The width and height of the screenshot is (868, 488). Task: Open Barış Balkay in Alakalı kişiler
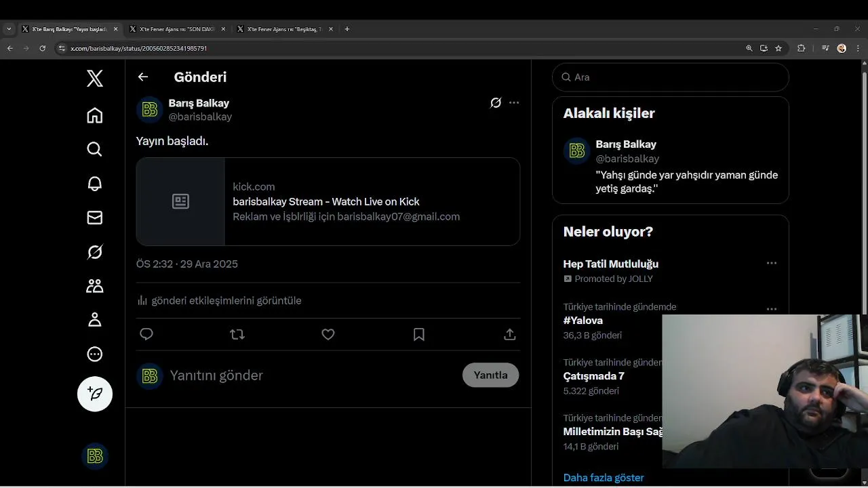click(626, 144)
